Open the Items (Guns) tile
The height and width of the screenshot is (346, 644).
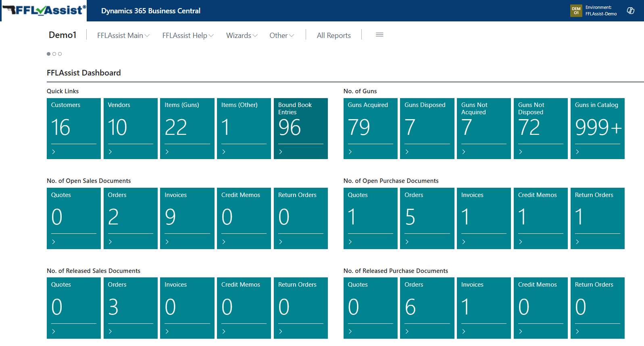[187, 128]
